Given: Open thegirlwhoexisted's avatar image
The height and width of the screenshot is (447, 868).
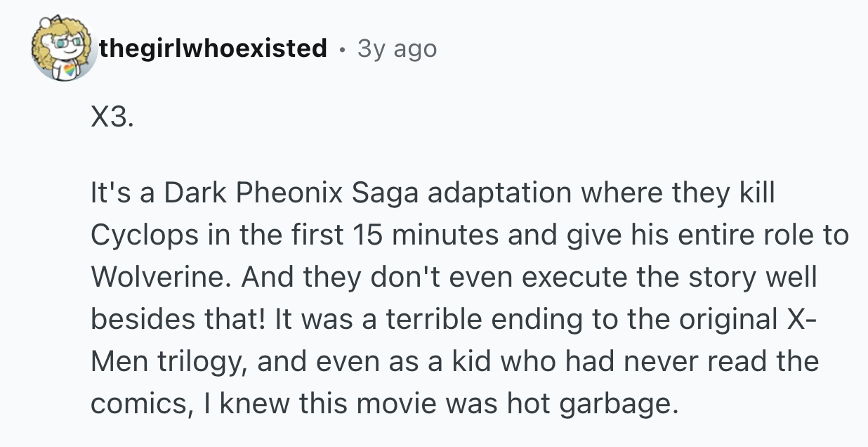Looking at the screenshot, I should coord(64,48).
